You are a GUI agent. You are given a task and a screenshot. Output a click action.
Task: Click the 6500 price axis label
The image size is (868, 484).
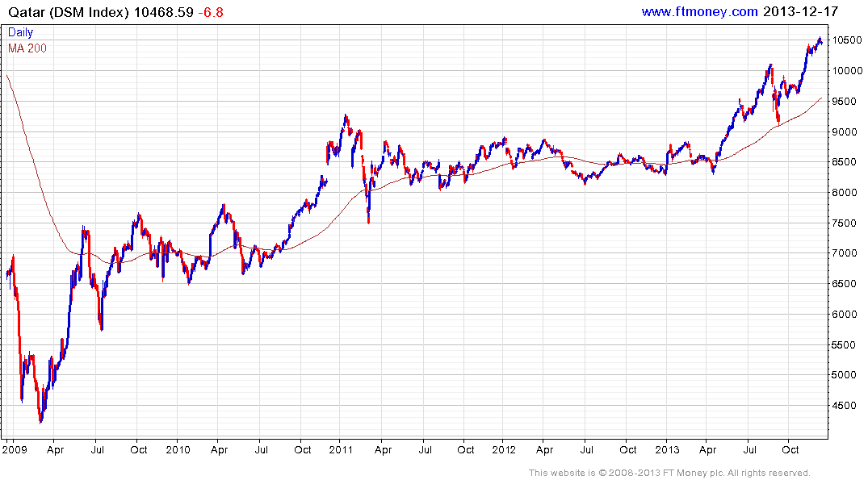845,284
